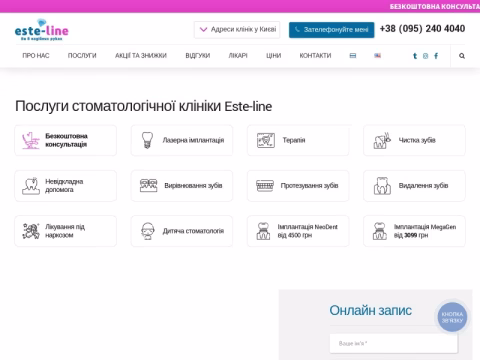
Task: Open the ПОСЛУГИ menu item
Action: [x=82, y=56]
